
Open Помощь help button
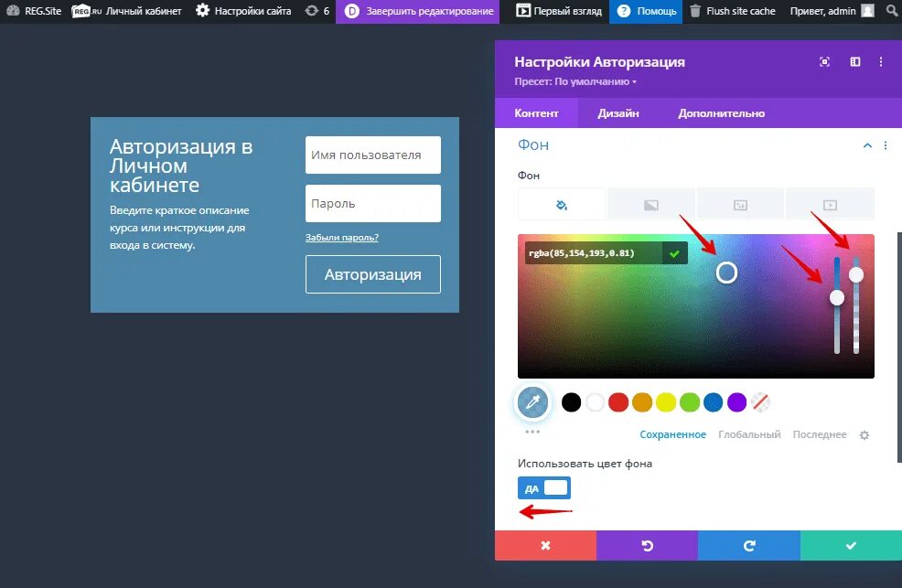pyautogui.click(x=646, y=11)
